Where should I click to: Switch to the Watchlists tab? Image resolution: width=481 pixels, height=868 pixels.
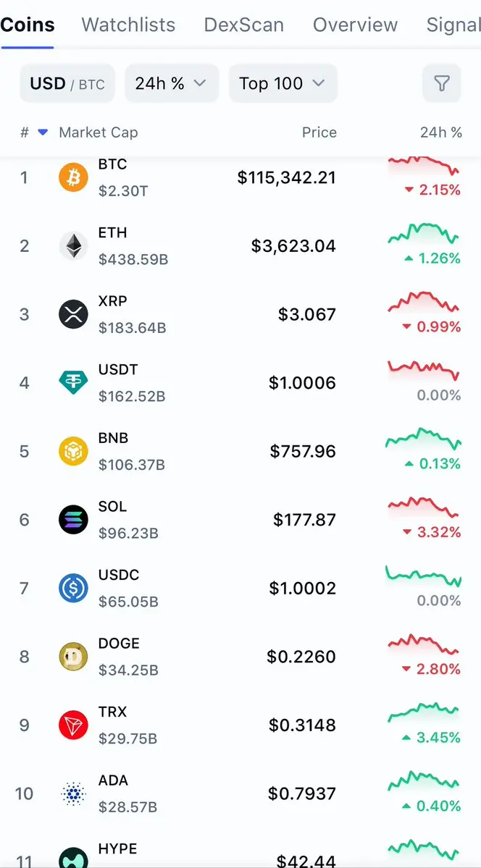[128, 25]
